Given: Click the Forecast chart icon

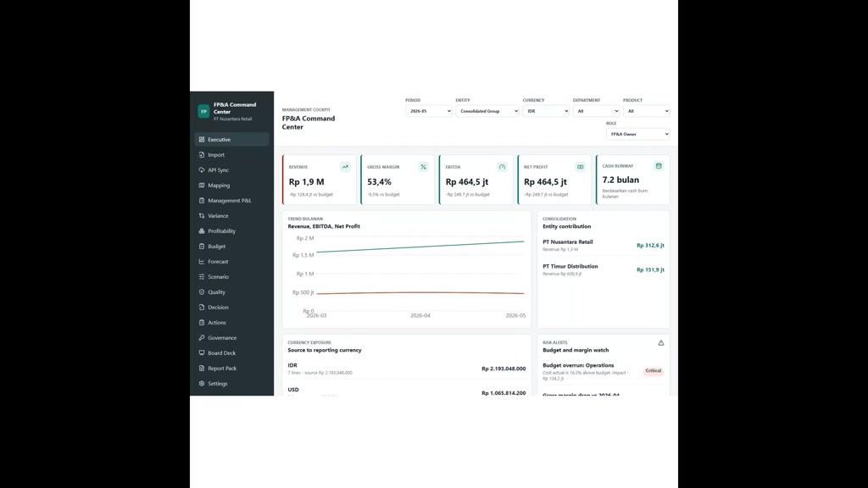Looking at the screenshot, I should click(202, 261).
